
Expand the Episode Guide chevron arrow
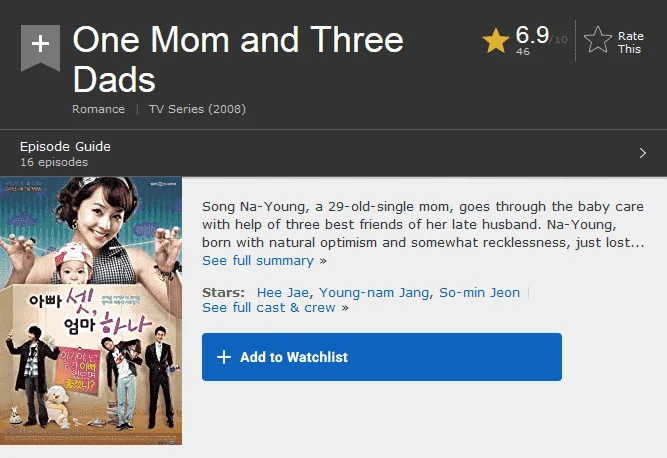pos(642,153)
